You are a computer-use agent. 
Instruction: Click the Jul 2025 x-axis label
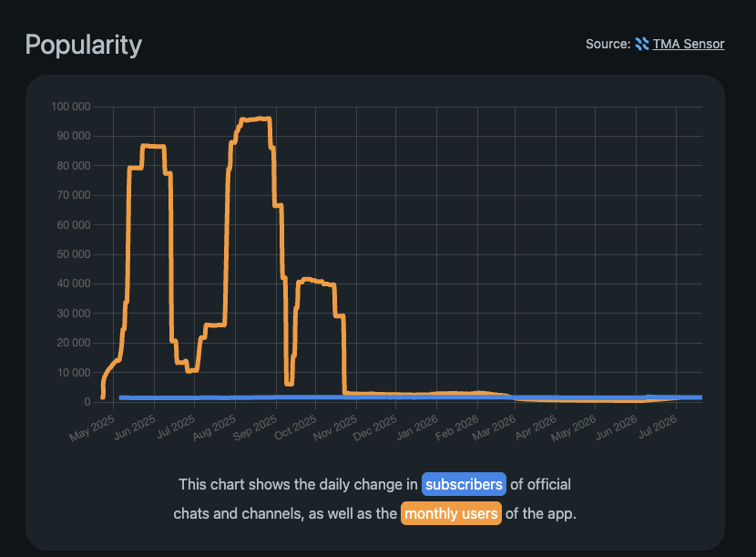point(176,428)
